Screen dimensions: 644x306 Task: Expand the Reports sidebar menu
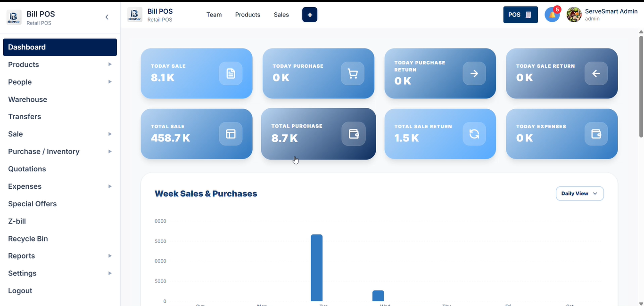point(60,256)
